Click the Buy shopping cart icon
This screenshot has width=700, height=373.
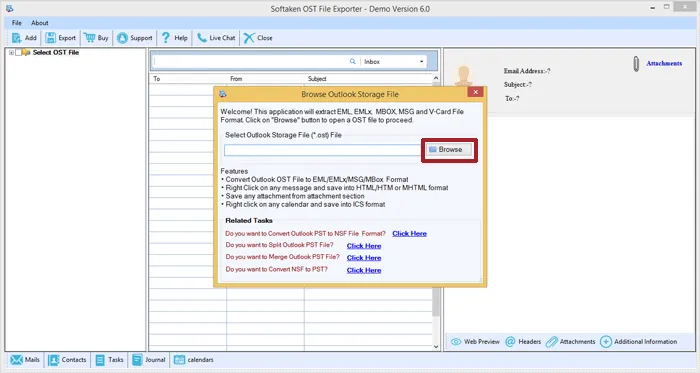pyautogui.click(x=89, y=38)
